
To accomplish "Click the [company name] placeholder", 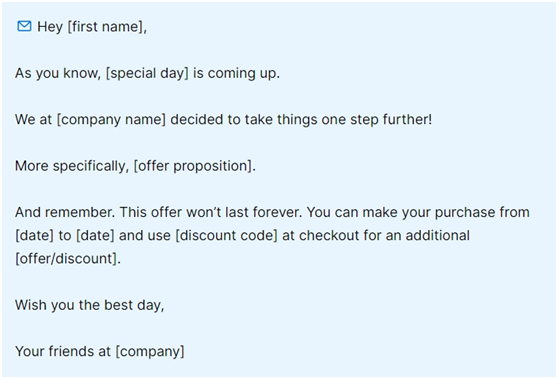I will coord(111,120).
